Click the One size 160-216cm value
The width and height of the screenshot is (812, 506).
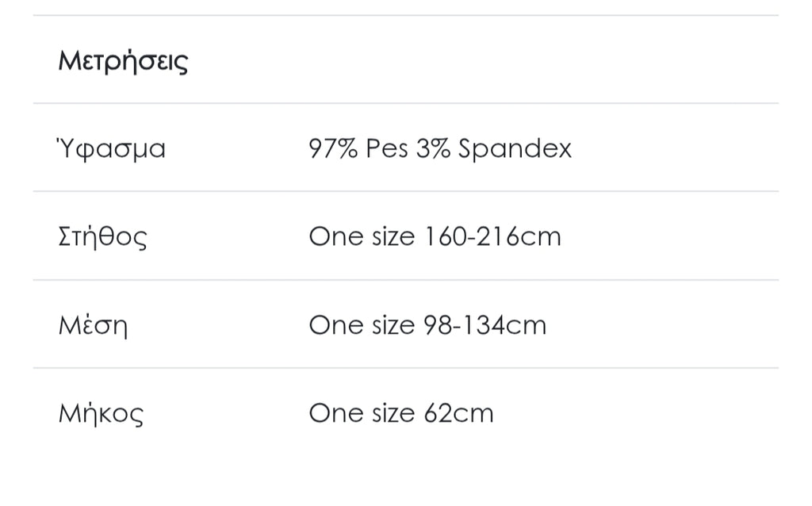(435, 237)
